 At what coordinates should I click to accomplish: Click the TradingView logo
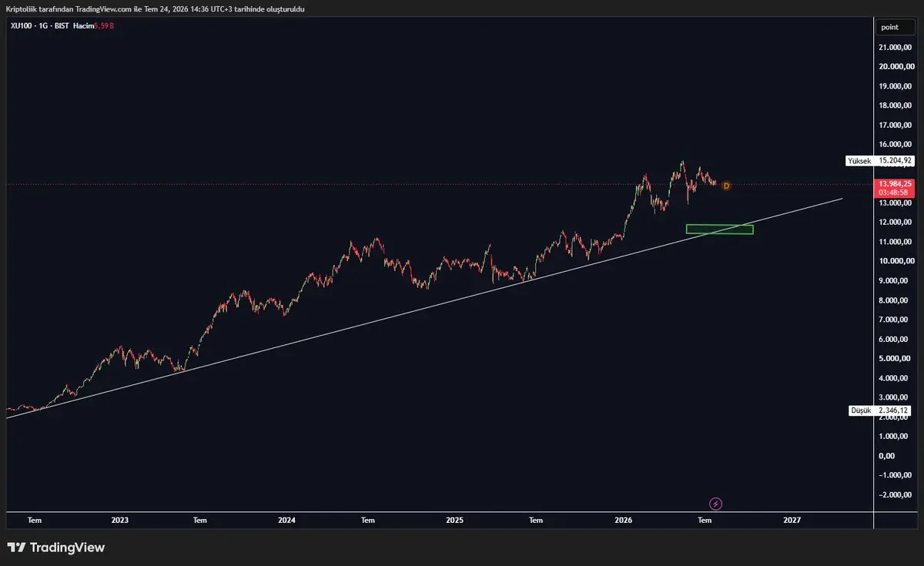coord(55,548)
